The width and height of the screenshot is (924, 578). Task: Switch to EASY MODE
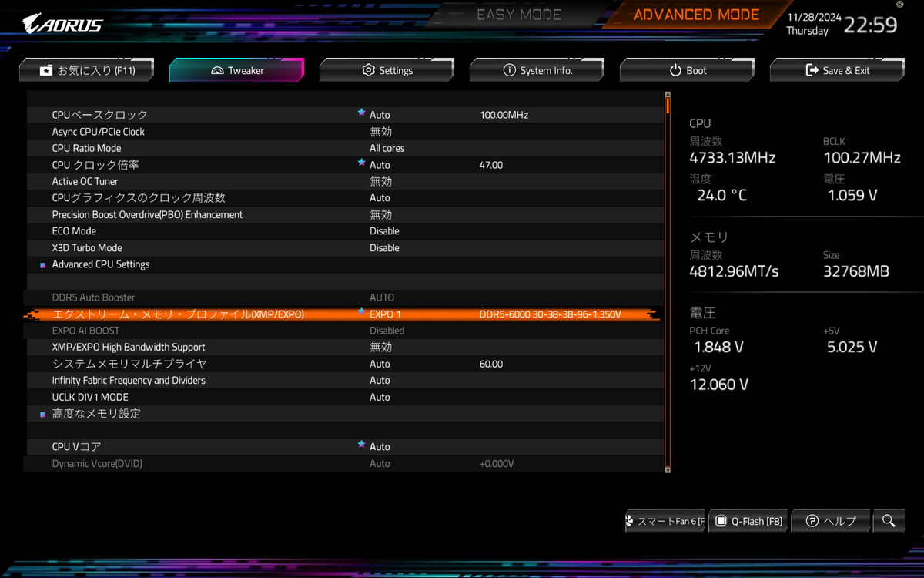coord(519,15)
